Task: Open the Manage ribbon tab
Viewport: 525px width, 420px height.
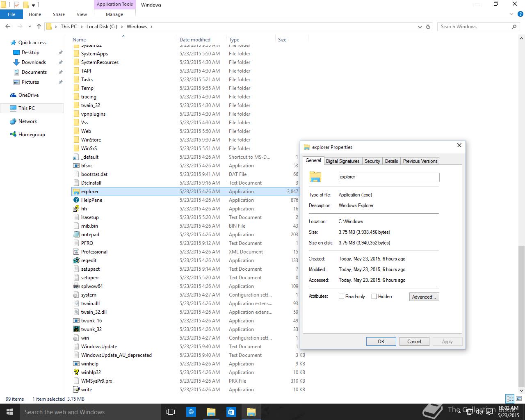Action: [114, 14]
